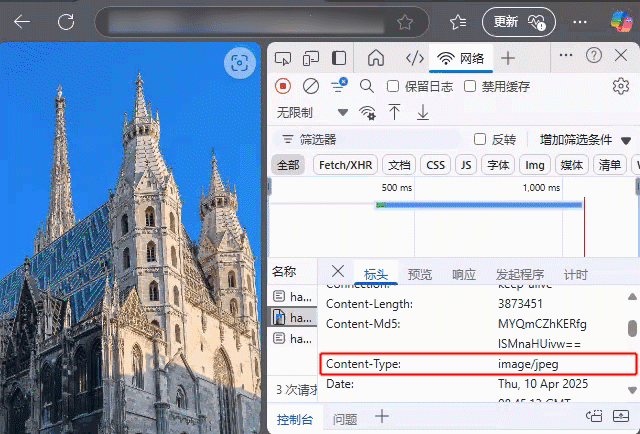640x434 pixels.
Task: Switch to 标头 headers tab
Action: coord(376,274)
